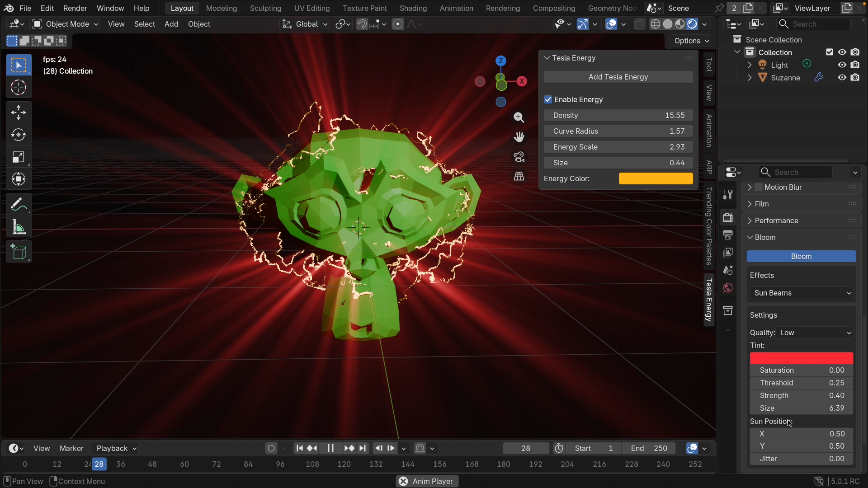Screen dimensions: 868x488
Task: Click the Add Cube tool icon
Action: click(19, 252)
